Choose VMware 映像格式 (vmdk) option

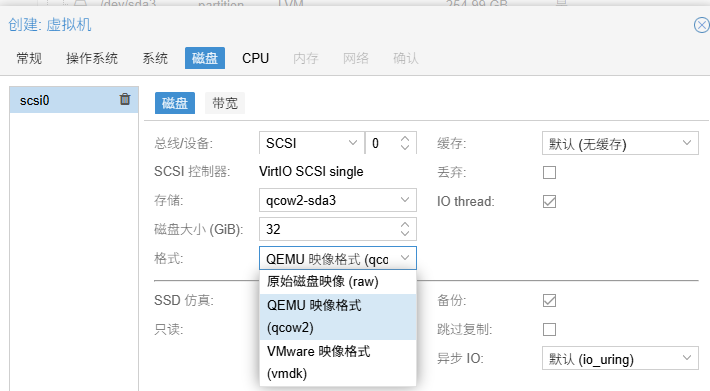(338, 362)
